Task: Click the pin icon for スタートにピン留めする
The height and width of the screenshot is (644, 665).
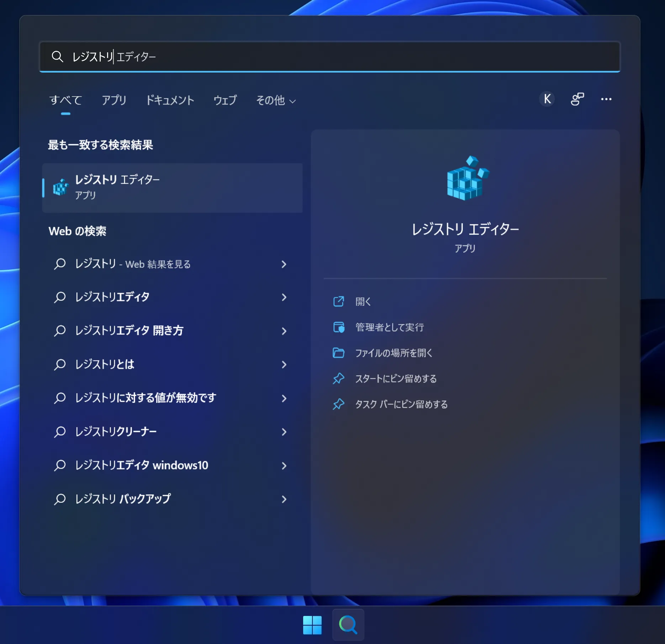Action: [338, 378]
